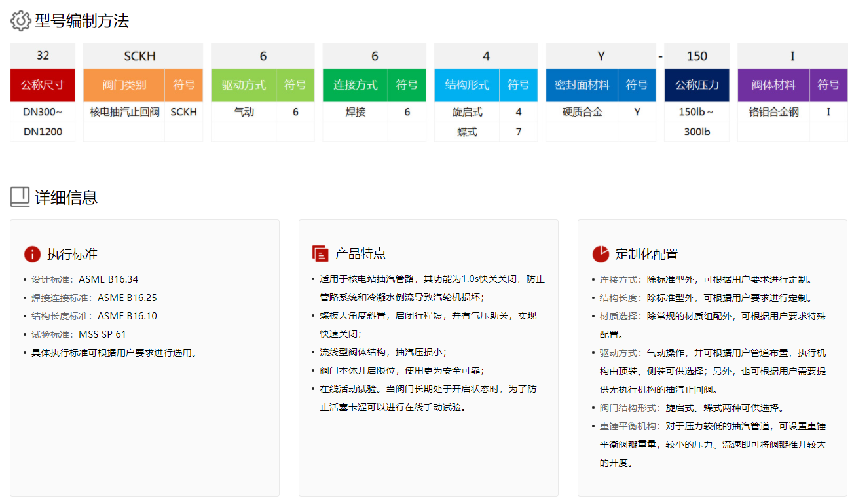
Task: Expand the 32 size column header
Action: coord(42,56)
